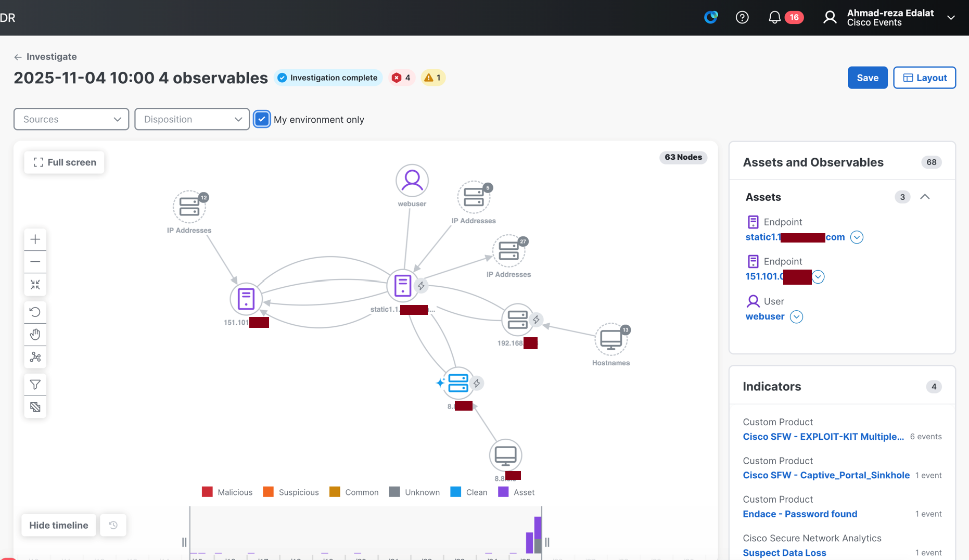Open the Cisco SFW Captive_Portal_Sinkhole indicator

[826, 475]
